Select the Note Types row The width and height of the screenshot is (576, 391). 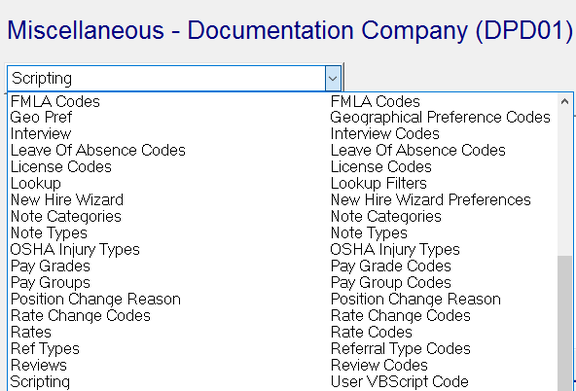pyautogui.click(x=282, y=233)
